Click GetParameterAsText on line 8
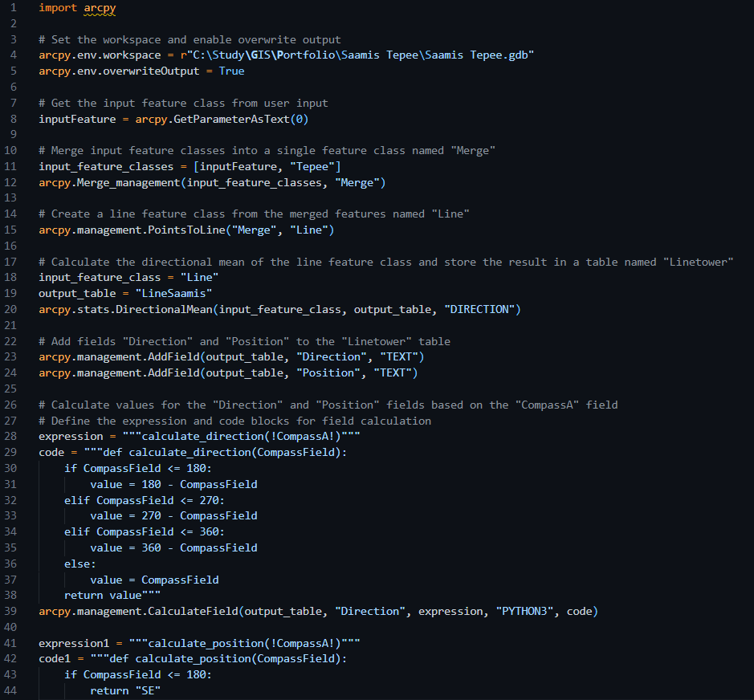This screenshot has height=700, width=754. tap(231, 119)
